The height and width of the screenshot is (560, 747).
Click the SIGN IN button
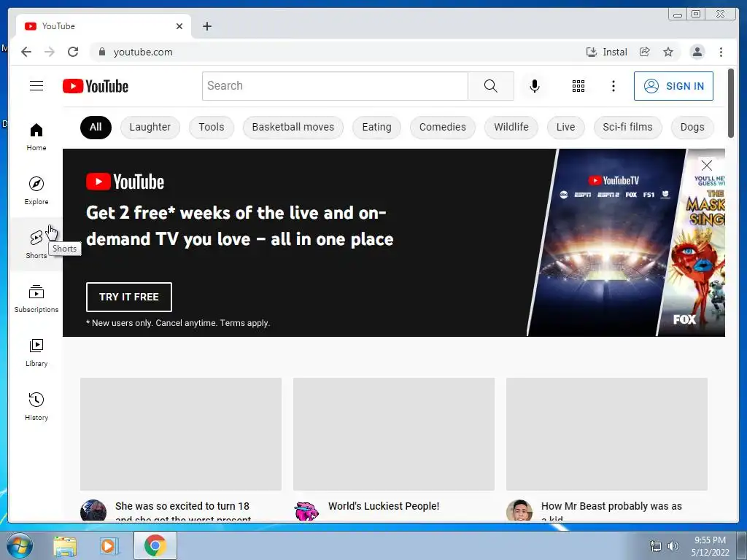pyautogui.click(x=673, y=86)
